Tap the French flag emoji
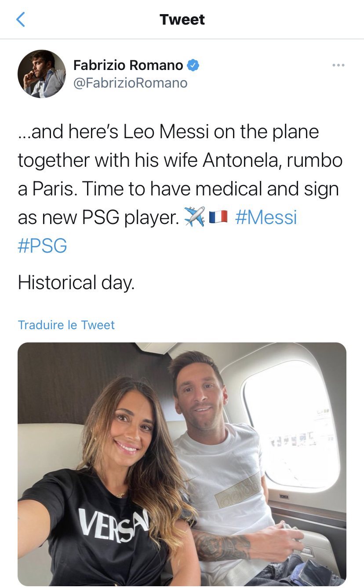The image size is (364, 588). [x=218, y=217]
